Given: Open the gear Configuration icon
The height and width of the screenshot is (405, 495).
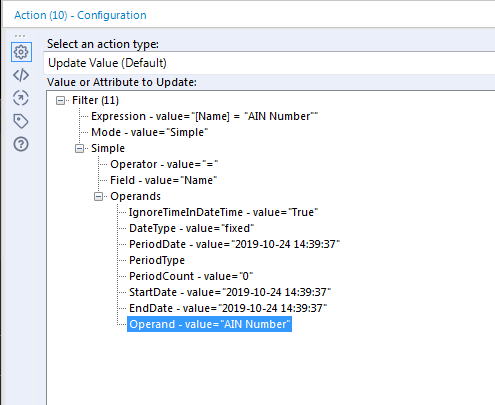Looking at the screenshot, I should 21,52.
